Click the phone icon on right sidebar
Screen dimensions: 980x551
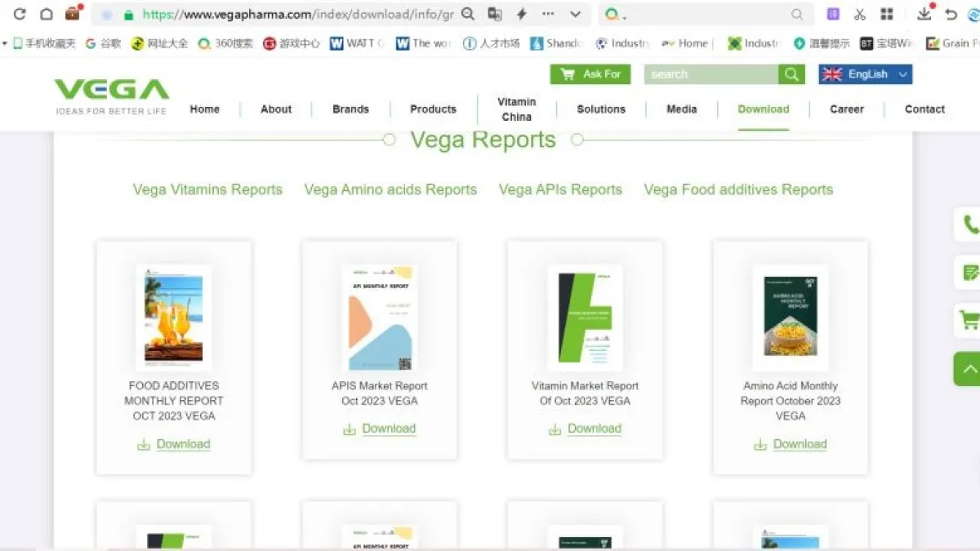(970, 224)
